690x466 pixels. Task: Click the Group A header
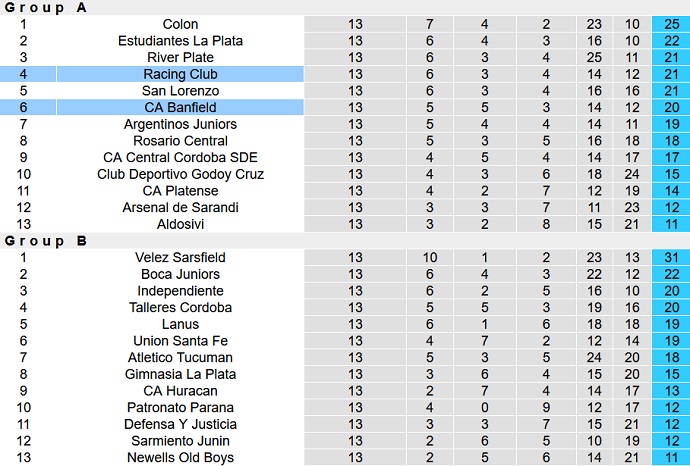[x=45, y=7]
